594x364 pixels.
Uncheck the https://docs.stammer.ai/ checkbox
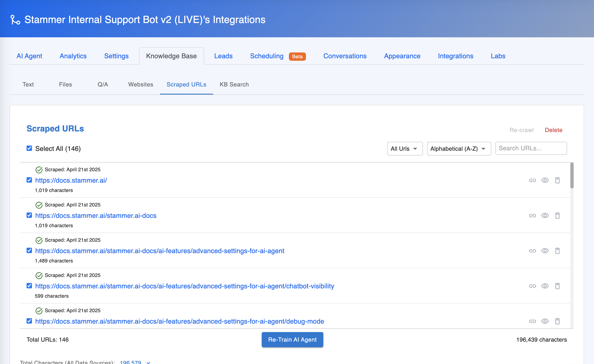click(x=29, y=180)
